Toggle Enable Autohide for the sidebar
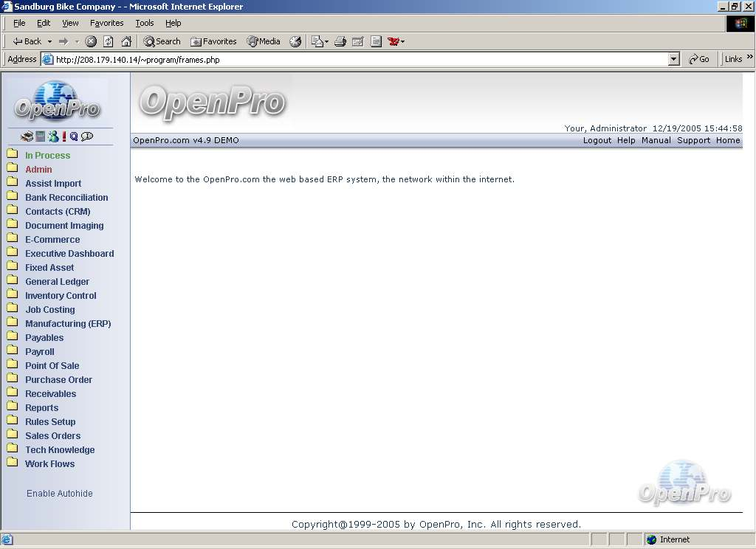This screenshot has width=756, height=549. [60, 494]
